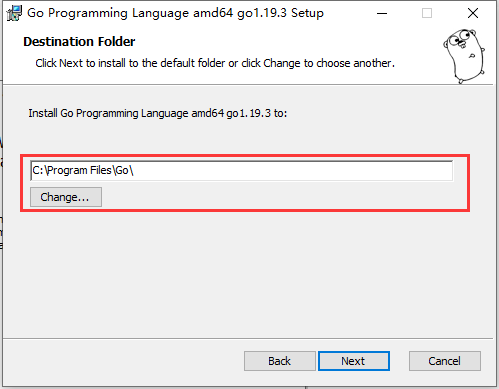This screenshot has height=389, width=499.
Task: Click on the C:\Program Files\Go\ path text
Action: (83, 170)
